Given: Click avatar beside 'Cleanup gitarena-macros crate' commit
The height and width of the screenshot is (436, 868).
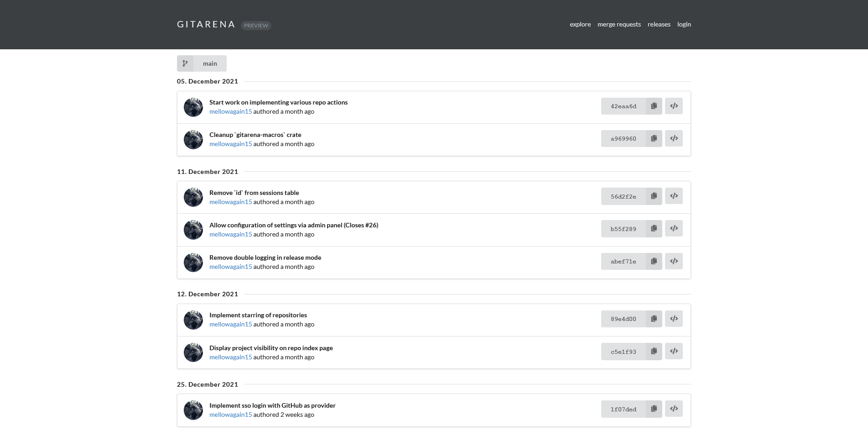Looking at the screenshot, I should (193, 140).
